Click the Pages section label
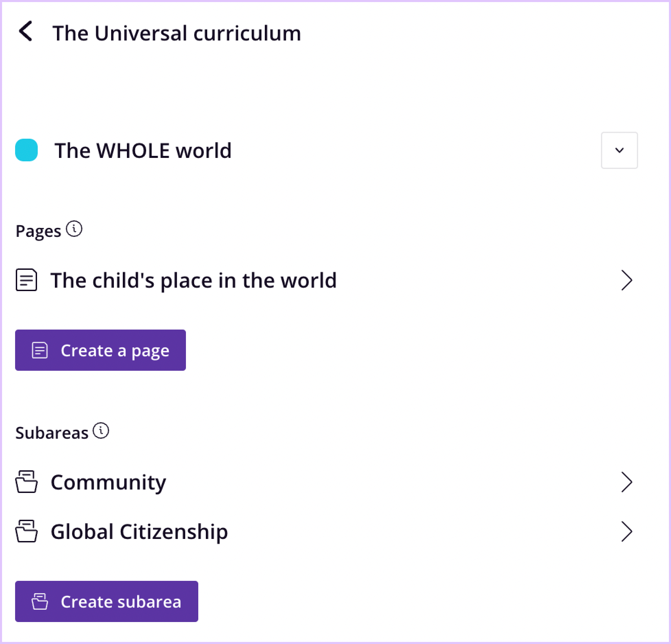Screen dimensions: 671x644 [38, 230]
